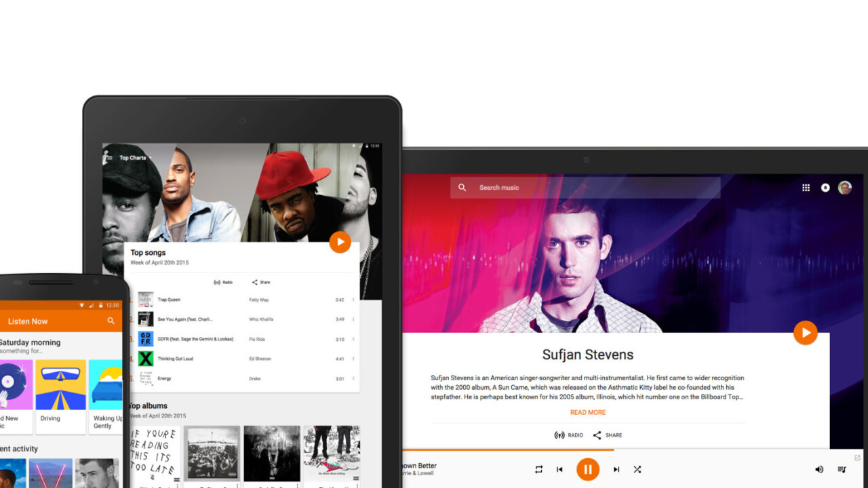The height and width of the screenshot is (488, 868).
Task: Open the notifications bell icon
Action: tap(825, 188)
